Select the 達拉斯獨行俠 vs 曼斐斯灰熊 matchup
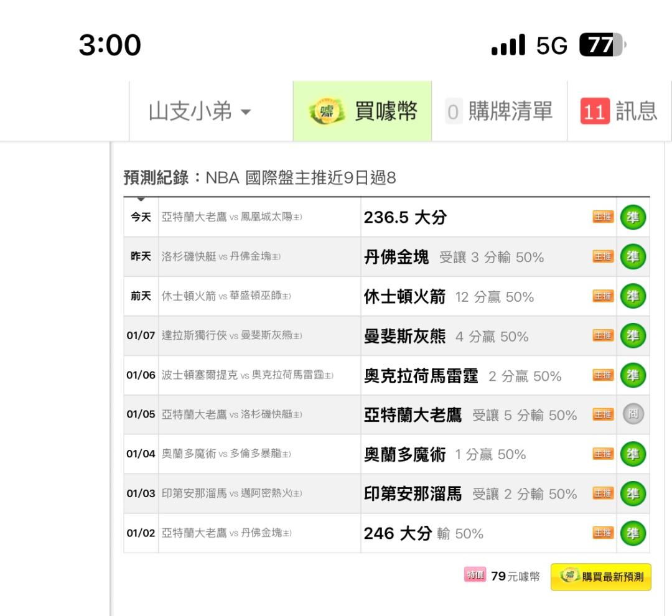 pyautogui.click(x=232, y=335)
